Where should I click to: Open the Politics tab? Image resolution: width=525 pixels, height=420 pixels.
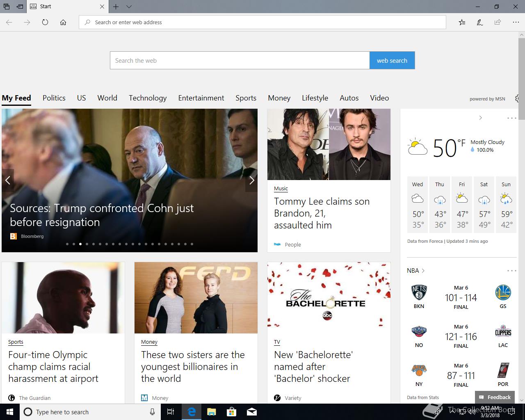point(54,98)
